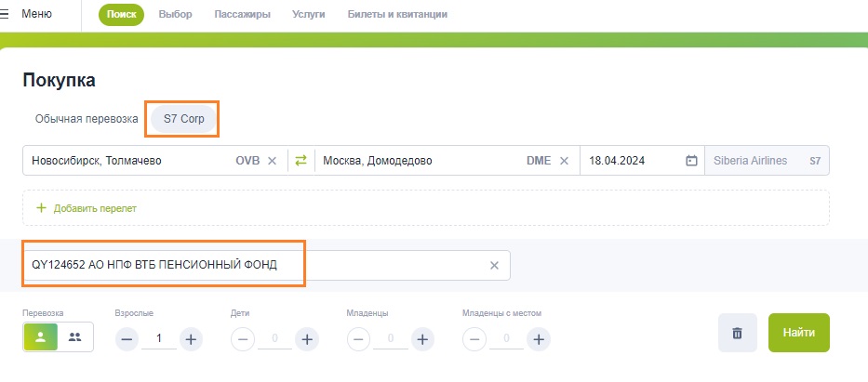Switch to the Выбор tab
The image size is (868, 382).
pos(176,14)
